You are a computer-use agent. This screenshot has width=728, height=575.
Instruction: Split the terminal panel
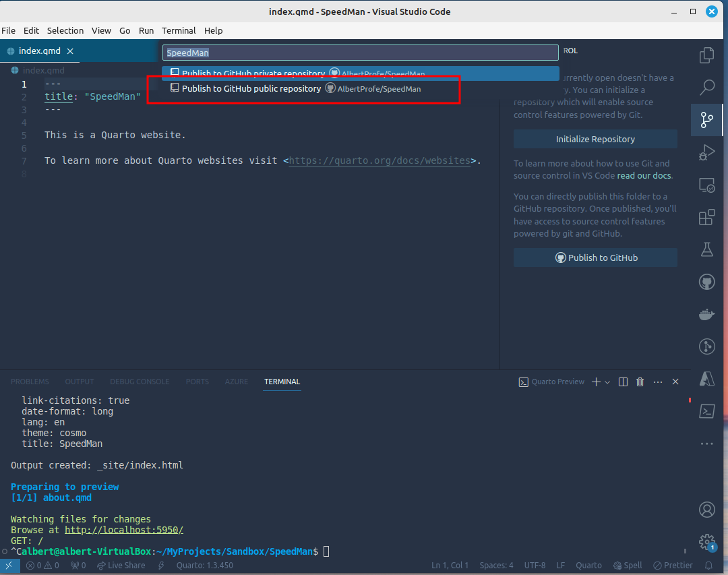click(x=623, y=382)
